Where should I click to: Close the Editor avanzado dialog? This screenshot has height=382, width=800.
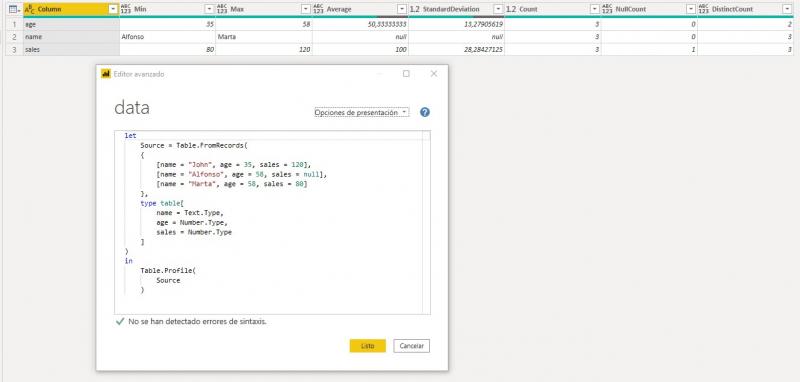tap(434, 73)
